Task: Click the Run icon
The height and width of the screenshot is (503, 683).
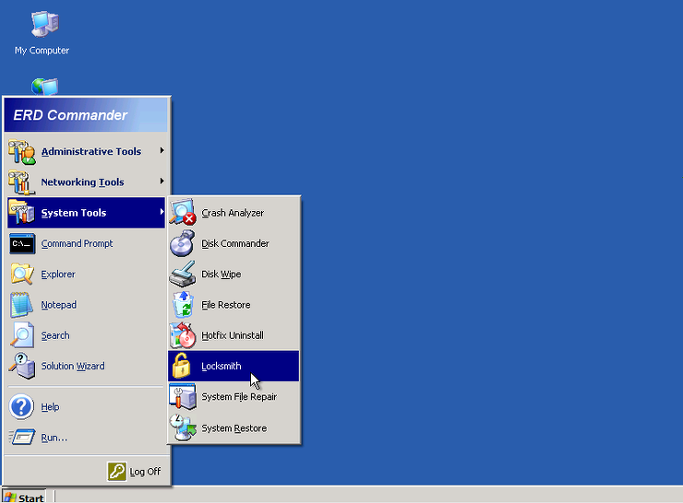Action: [22, 437]
